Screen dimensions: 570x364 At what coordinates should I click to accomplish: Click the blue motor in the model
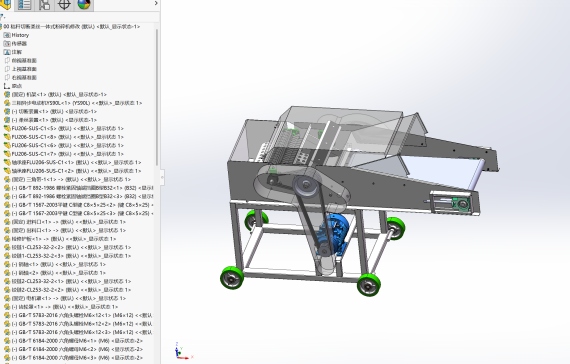333,233
